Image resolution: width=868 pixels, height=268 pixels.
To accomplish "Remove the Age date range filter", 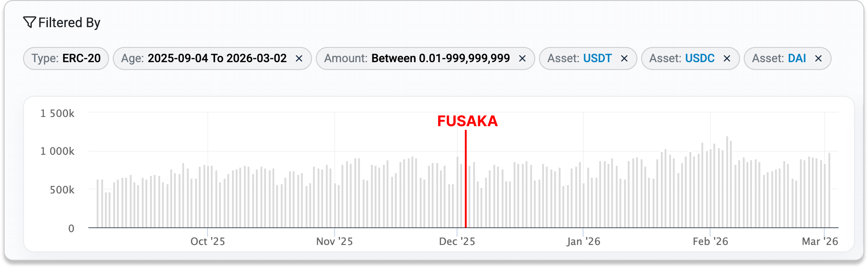I will click(299, 58).
